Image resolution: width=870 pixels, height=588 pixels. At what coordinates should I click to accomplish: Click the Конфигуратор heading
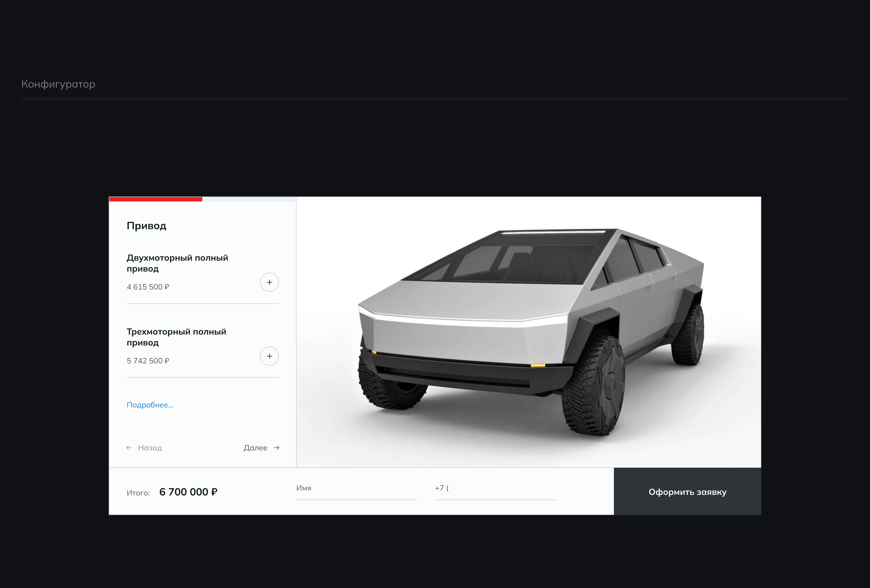(58, 84)
